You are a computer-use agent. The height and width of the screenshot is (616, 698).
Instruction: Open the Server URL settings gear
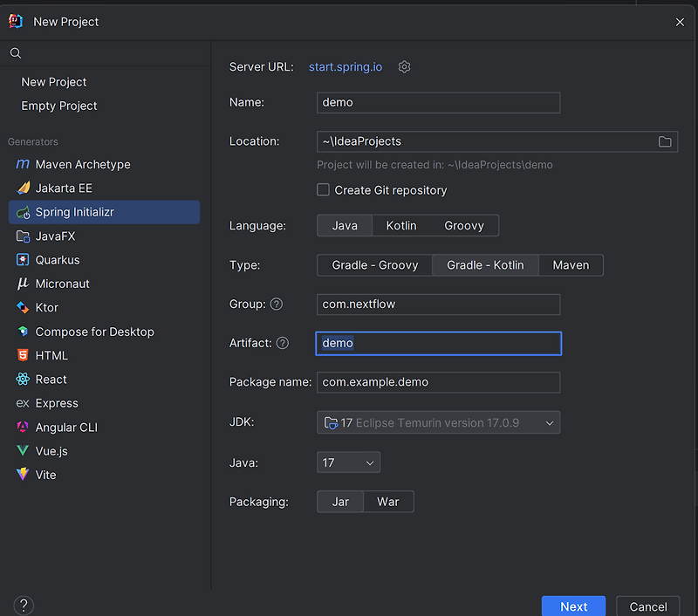point(404,67)
